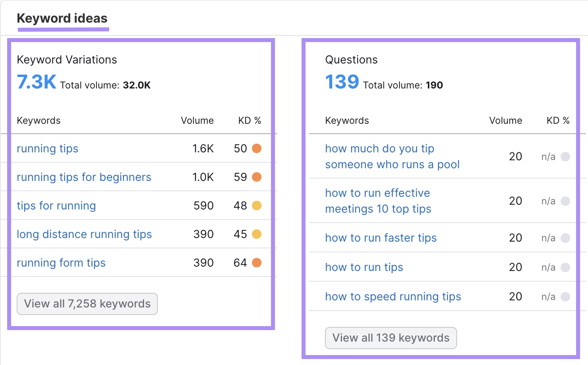Click the gray n/a indicator for how to run tips

point(565,267)
